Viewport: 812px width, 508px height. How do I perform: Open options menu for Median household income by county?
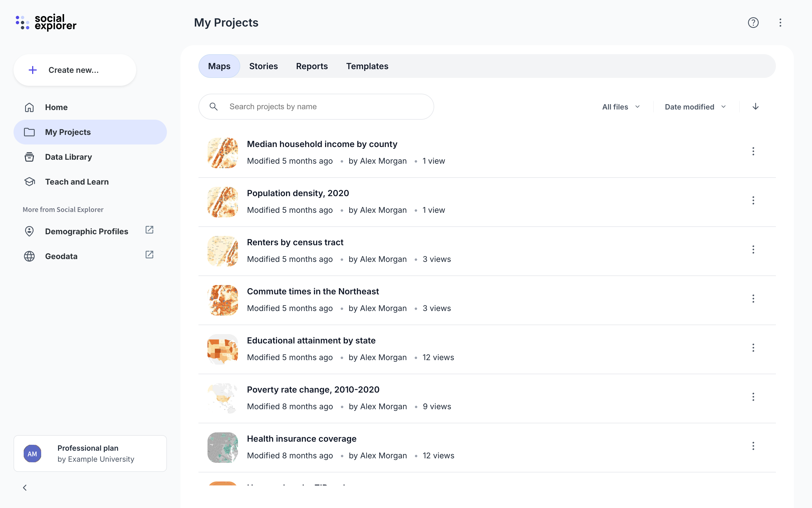(x=753, y=151)
